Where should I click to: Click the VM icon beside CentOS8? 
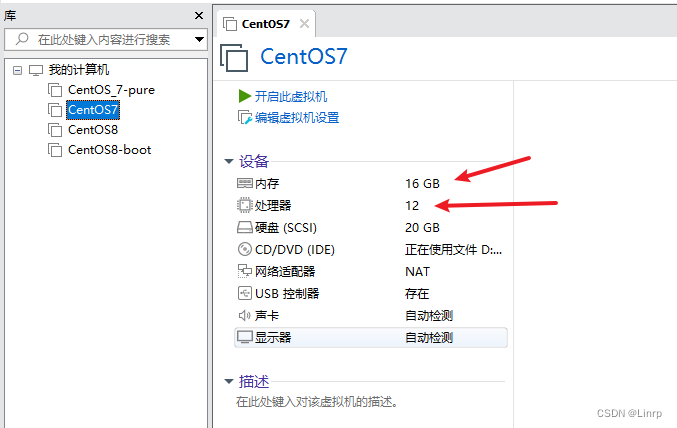(x=55, y=130)
